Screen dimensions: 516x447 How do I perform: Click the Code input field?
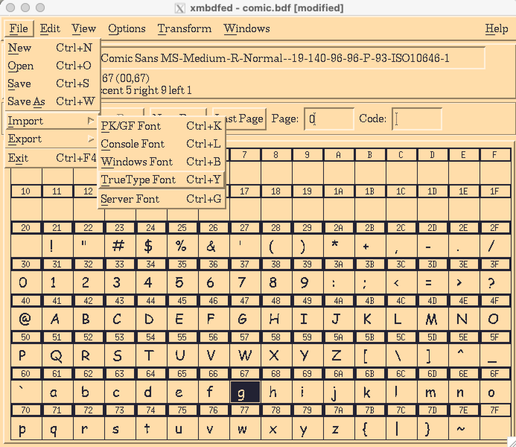click(417, 119)
